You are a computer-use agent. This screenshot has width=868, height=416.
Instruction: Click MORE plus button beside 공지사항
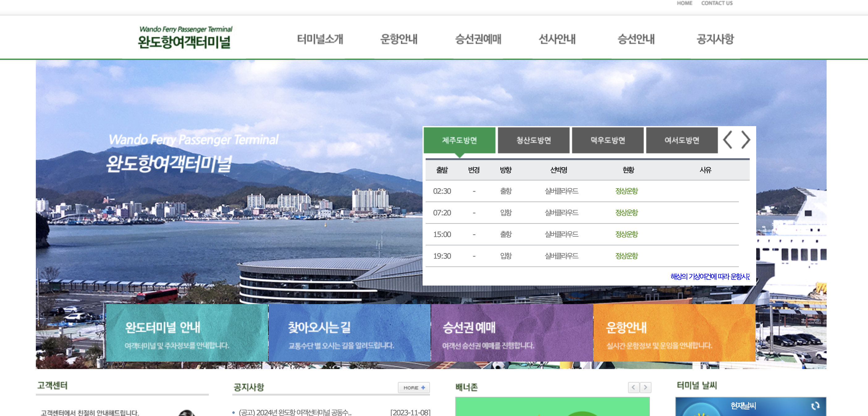[x=413, y=388]
